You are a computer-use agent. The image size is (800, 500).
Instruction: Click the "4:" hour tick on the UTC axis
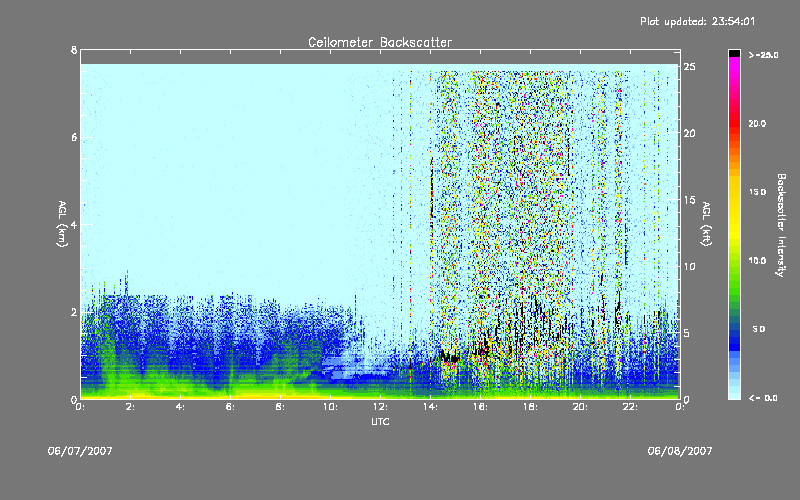pos(180,407)
